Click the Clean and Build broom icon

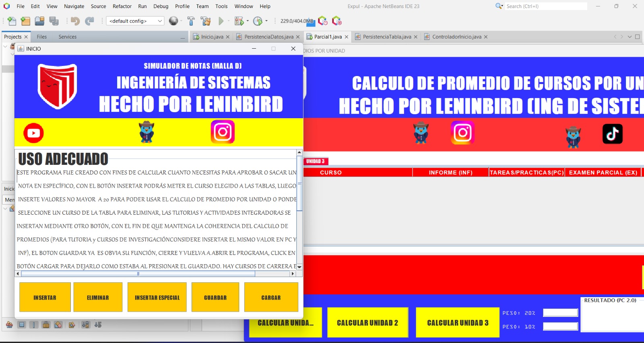(206, 21)
